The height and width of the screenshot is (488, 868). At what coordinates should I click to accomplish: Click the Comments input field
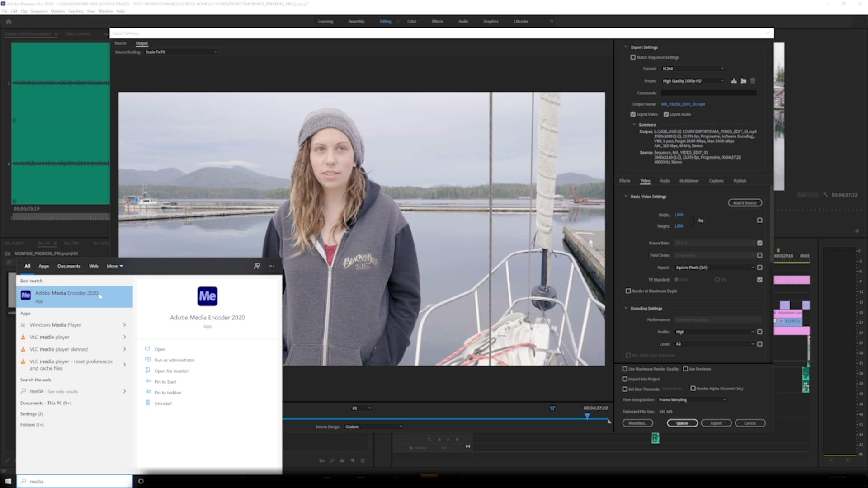point(708,93)
